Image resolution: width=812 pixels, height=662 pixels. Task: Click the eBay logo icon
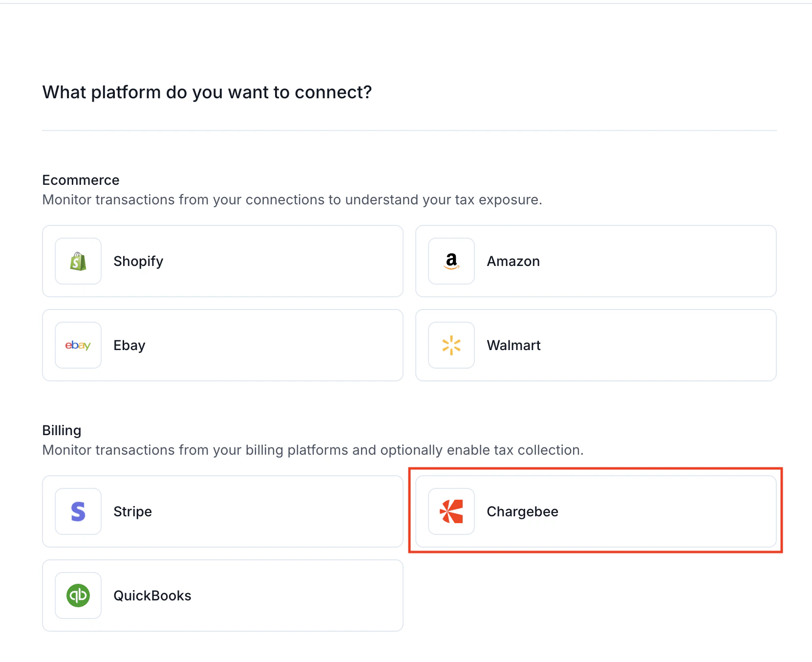tap(78, 345)
